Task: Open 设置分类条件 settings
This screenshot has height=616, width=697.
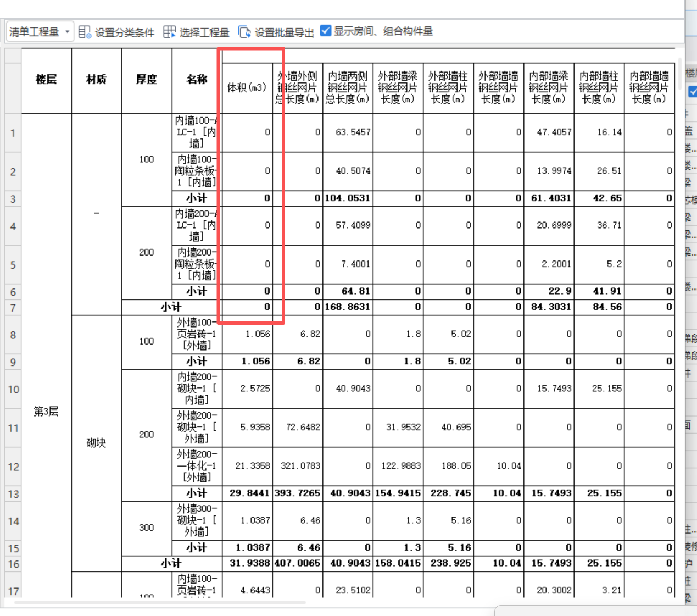Action: coord(125,32)
